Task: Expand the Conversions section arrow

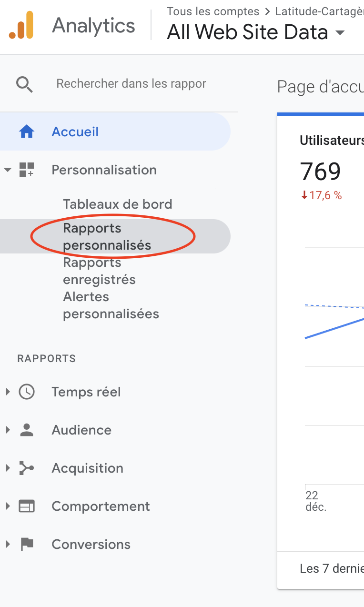Action: pyautogui.click(x=8, y=544)
